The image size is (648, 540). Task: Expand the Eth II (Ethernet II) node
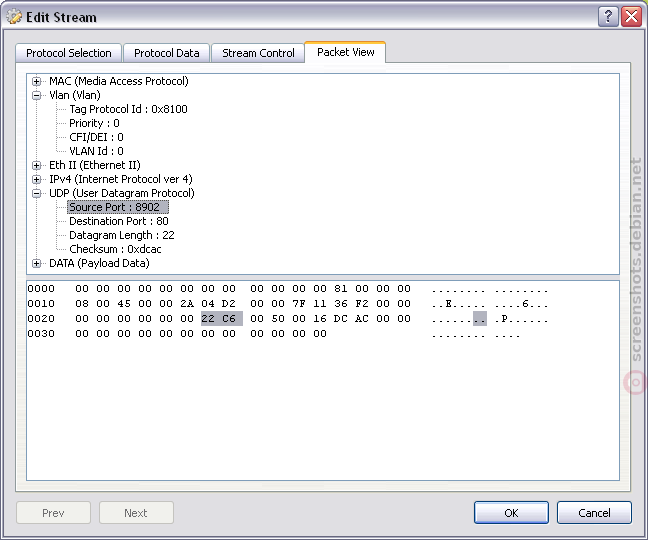(x=36, y=165)
